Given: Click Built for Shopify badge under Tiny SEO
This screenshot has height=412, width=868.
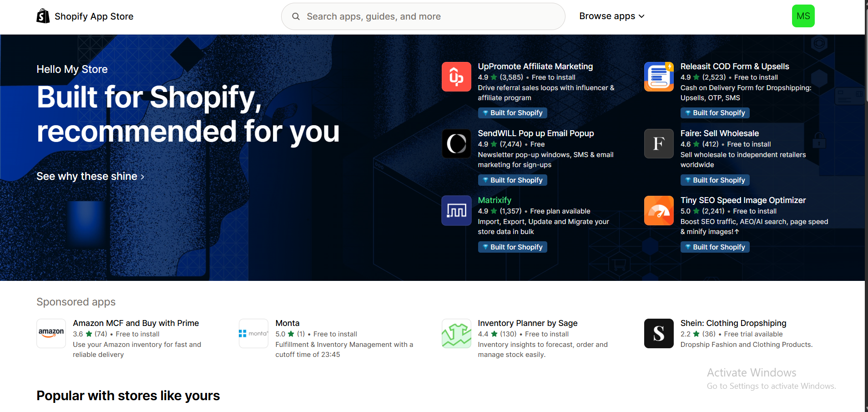Looking at the screenshot, I should (715, 247).
